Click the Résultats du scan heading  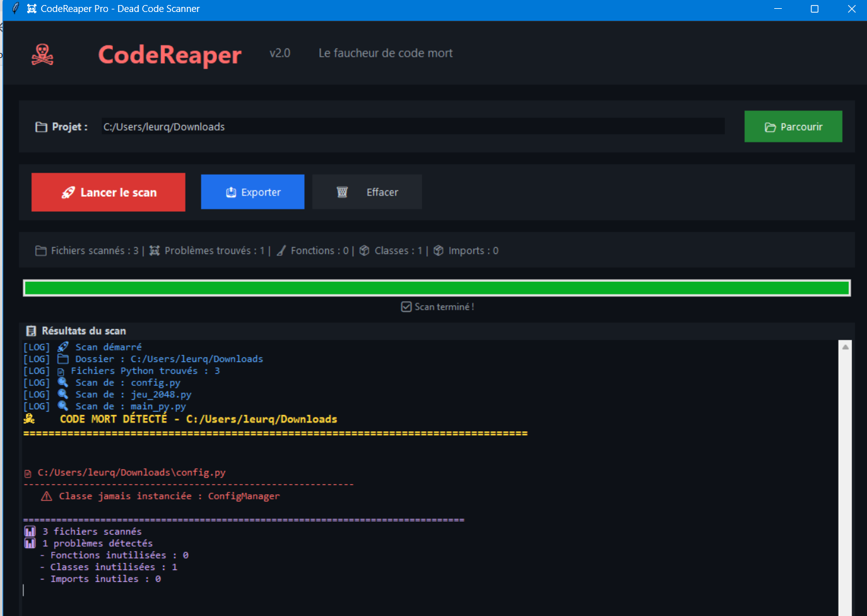point(84,331)
